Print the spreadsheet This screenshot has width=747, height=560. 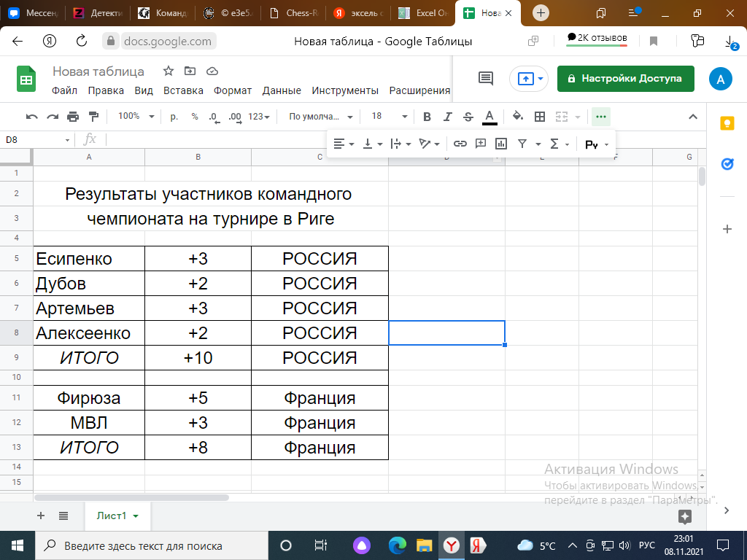[73, 117]
